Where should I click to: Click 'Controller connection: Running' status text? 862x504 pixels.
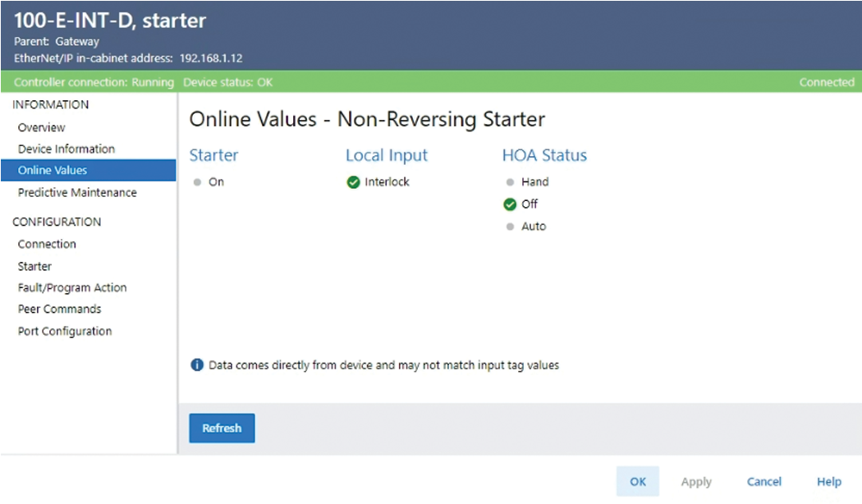click(94, 82)
